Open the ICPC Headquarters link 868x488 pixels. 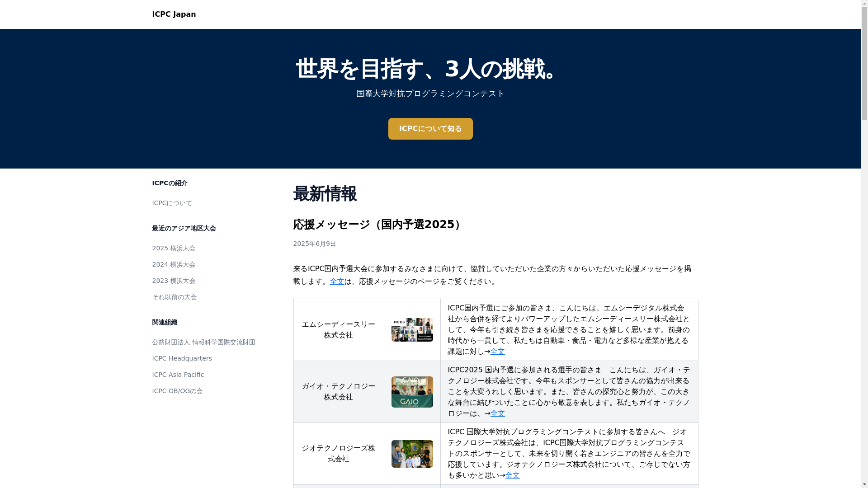[182, 358]
